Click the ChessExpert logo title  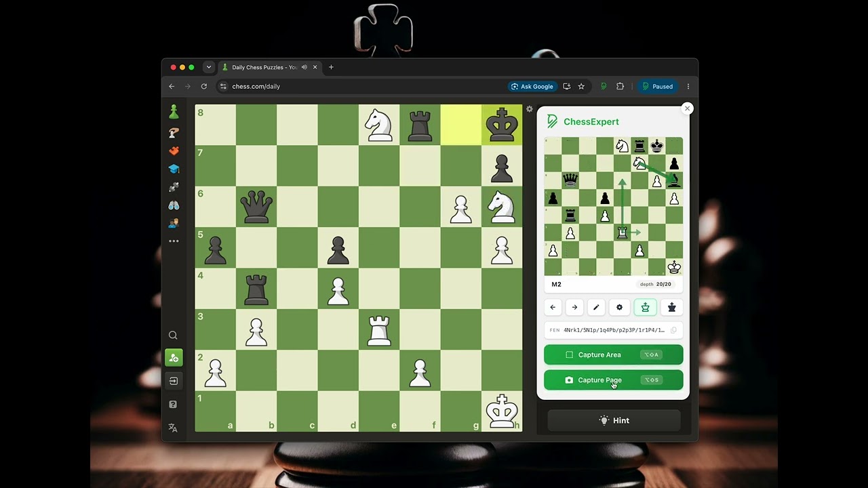[583, 121]
